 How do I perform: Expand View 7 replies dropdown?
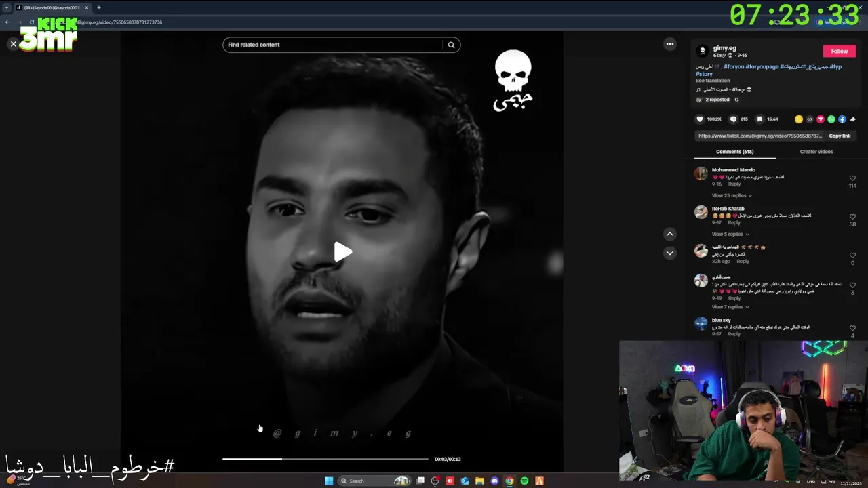click(x=732, y=307)
